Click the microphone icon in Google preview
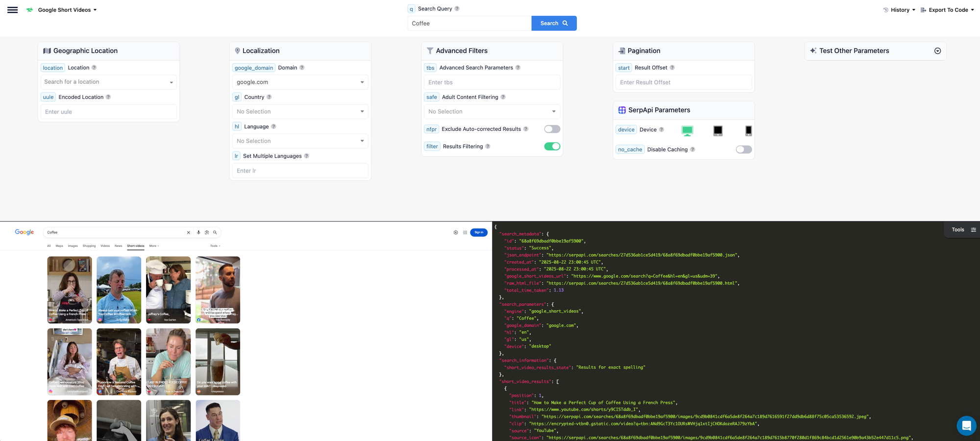 click(198, 232)
